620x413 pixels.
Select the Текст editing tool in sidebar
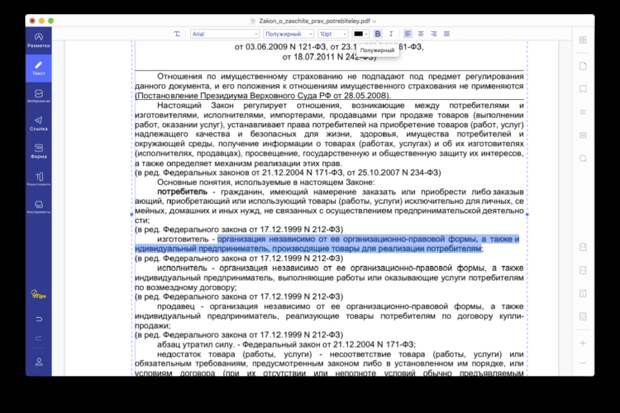click(x=38, y=68)
